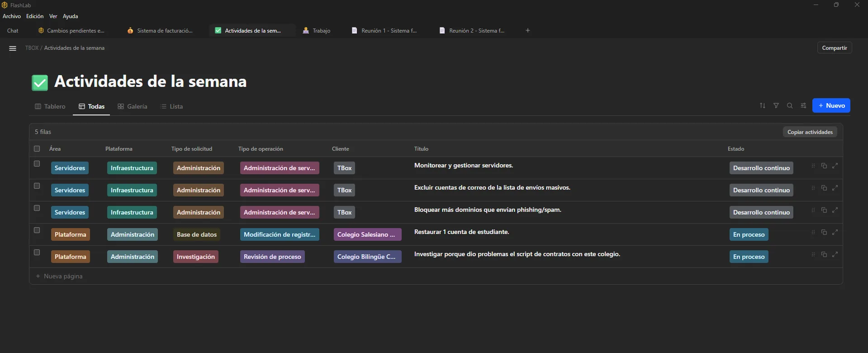
Task: Duplicate the Restaurar 1 cuenta row
Action: tap(824, 232)
